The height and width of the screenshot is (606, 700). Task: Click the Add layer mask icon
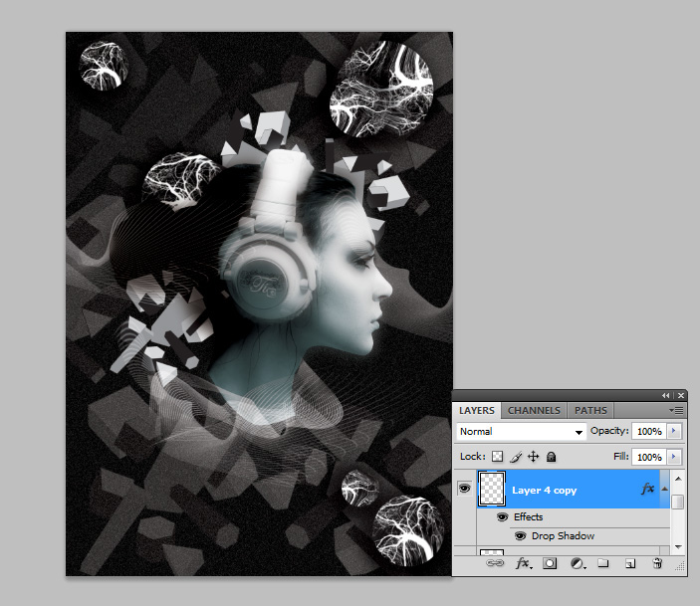(549, 564)
